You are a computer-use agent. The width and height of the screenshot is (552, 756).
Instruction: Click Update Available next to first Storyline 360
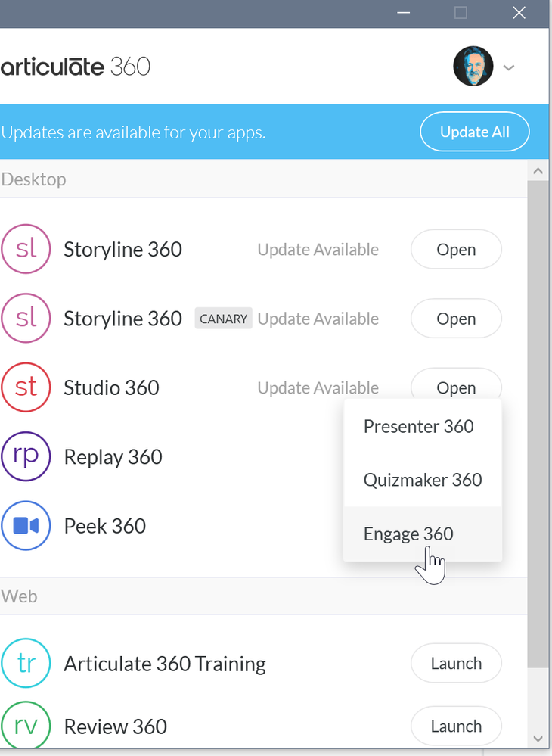tap(318, 250)
